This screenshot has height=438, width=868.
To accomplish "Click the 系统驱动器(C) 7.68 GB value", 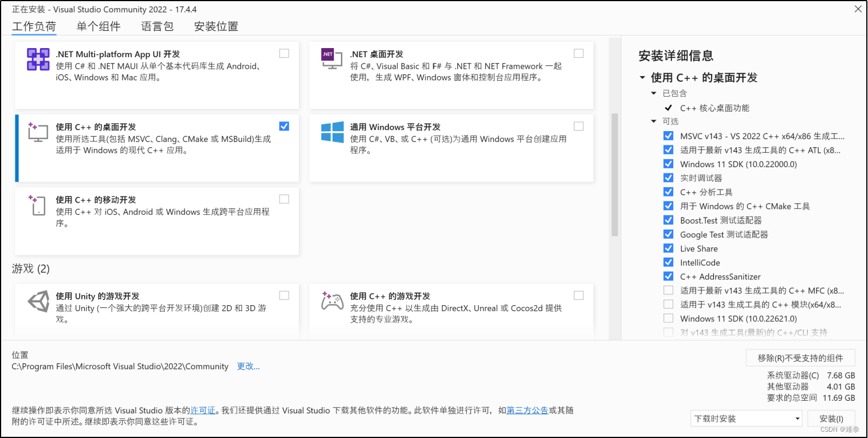I will click(841, 376).
